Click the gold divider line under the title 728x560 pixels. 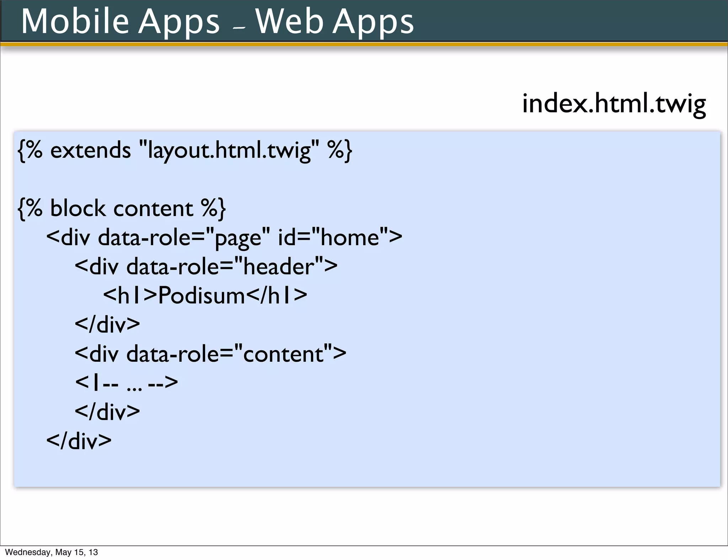364,44
